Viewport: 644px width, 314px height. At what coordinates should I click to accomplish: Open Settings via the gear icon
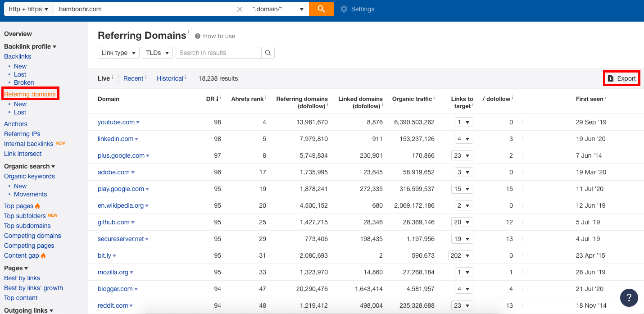coord(344,9)
